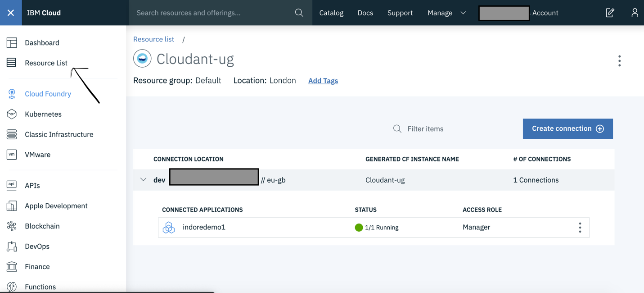Viewport: 644px width, 293px height.
Task: Click the plus icon on Create connection
Action: click(600, 129)
